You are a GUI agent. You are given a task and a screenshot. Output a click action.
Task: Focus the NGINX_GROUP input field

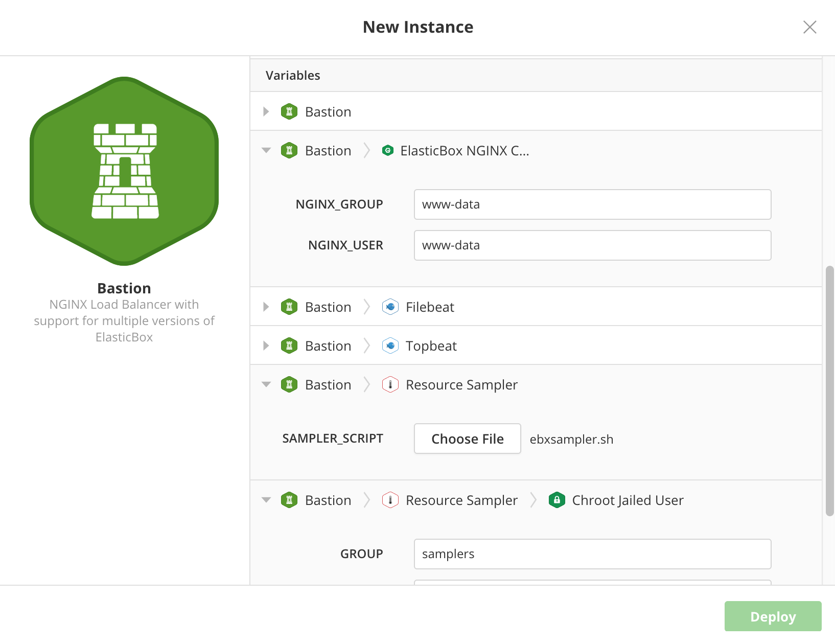tap(592, 204)
